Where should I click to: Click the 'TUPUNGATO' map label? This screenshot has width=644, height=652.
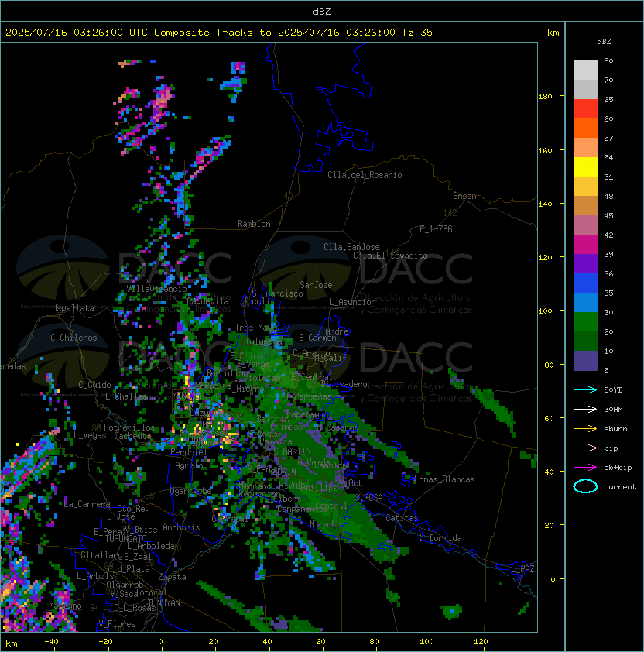pos(125,539)
